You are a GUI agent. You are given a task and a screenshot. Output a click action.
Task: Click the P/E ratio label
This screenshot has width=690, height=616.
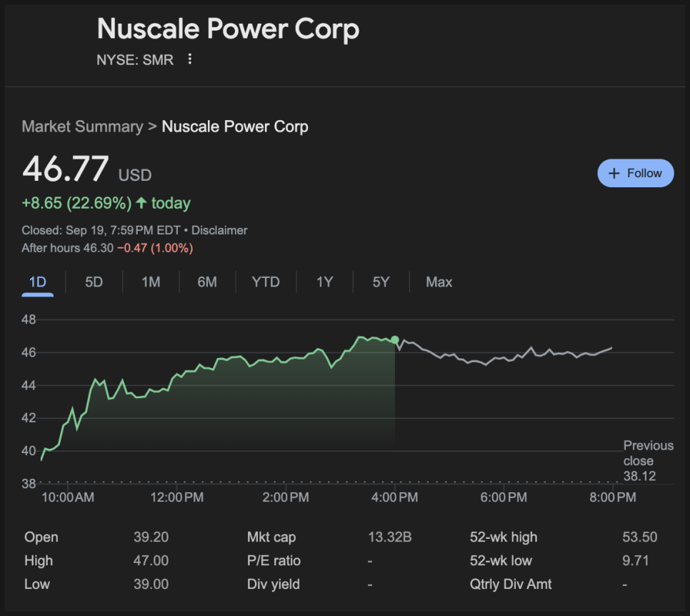tap(274, 560)
